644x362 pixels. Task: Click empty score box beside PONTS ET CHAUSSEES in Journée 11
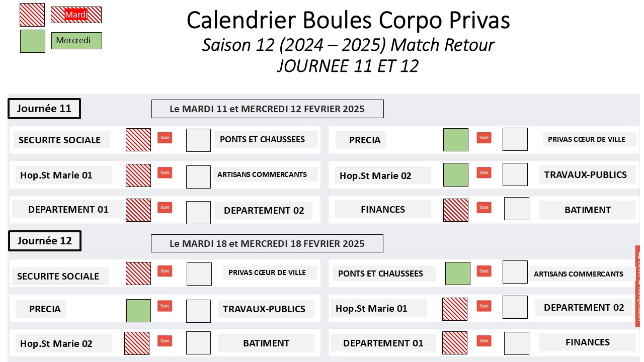pyautogui.click(x=198, y=140)
